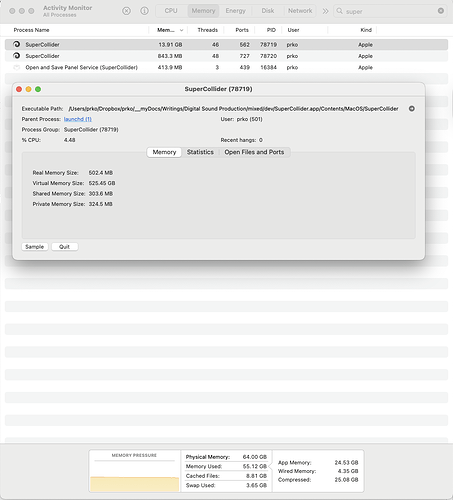Switch to the Memory toolbar tab
The image size is (453, 500).
tap(203, 11)
